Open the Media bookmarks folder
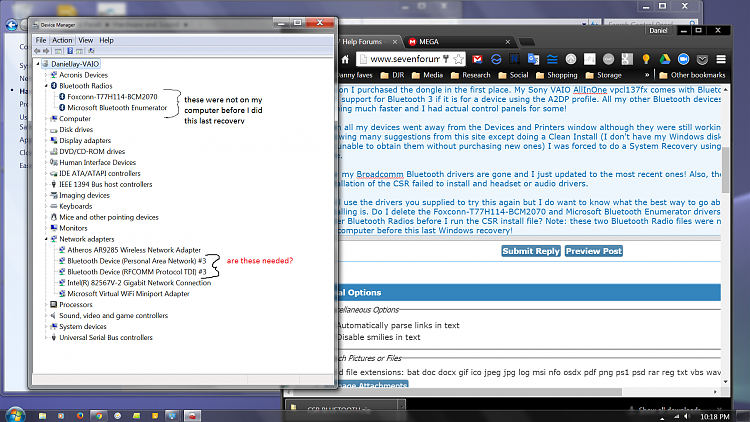The height and width of the screenshot is (422, 750). (427, 75)
